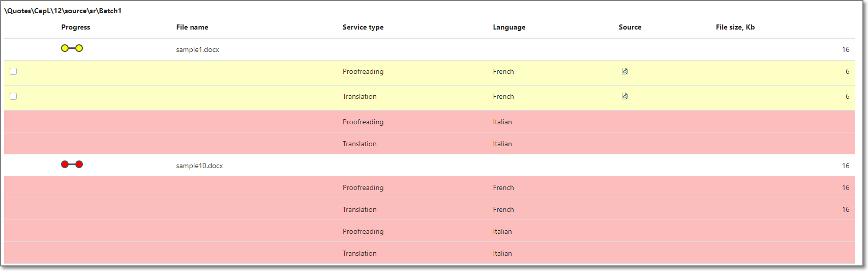Viewport: 868px width, 271px height.
Task: Click yellow progress indicator for sample1.docx
Action: [72, 48]
